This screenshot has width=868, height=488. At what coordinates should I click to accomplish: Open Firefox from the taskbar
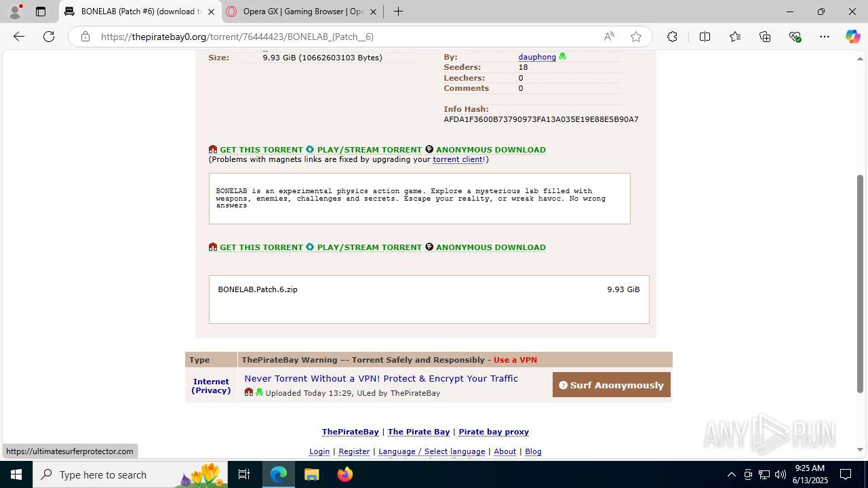(344, 474)
